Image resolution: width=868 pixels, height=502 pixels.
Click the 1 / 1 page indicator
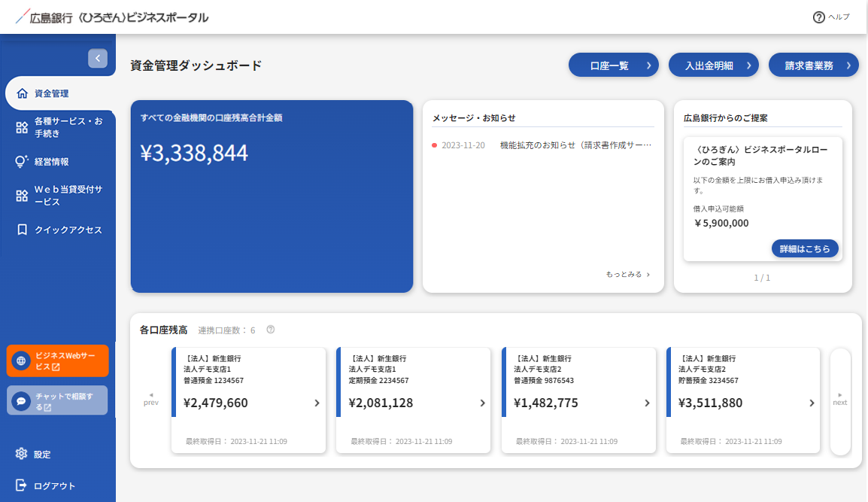coord(762,278)
